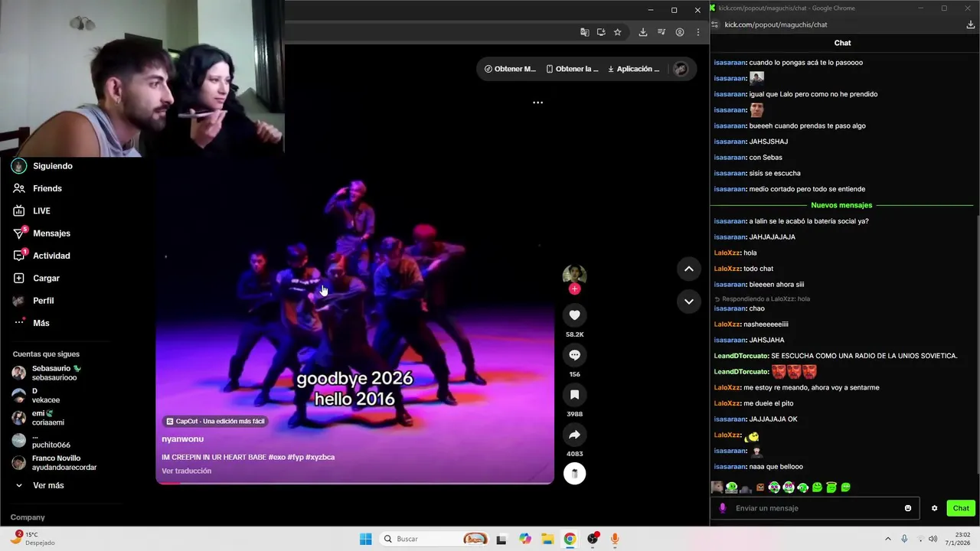Click Aplicación download button

(x=633, y=69)
